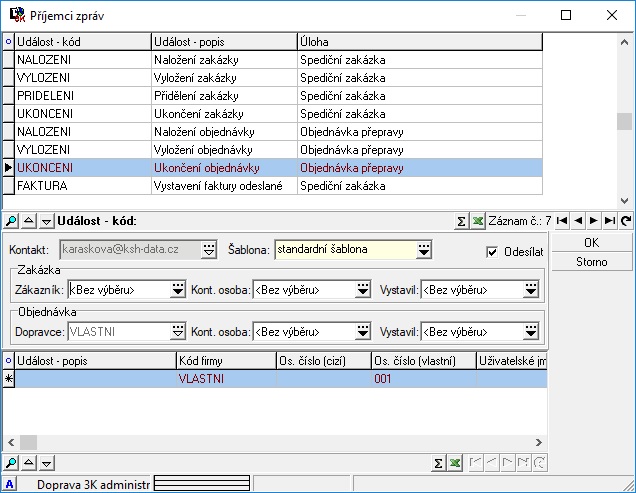Click the up arrow in the bottom toolbar
The image size is (636, 493).
coord(29,463)
